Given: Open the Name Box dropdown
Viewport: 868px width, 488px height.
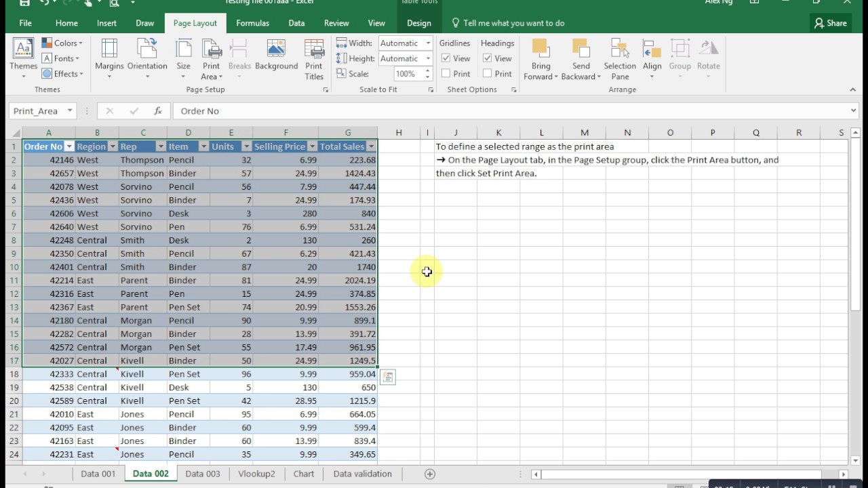Looking at the screenshot, I should point(70,111).
